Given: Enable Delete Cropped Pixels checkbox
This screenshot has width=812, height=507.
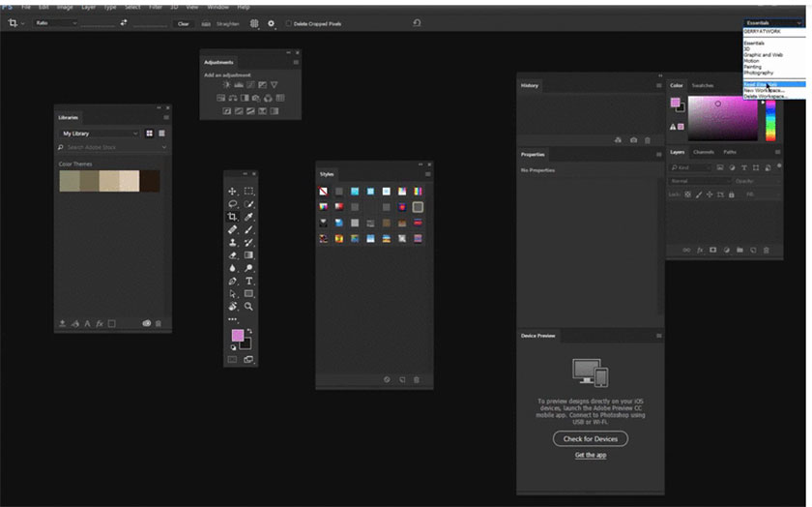Looking at the screenshot, I should coord(288,23).
